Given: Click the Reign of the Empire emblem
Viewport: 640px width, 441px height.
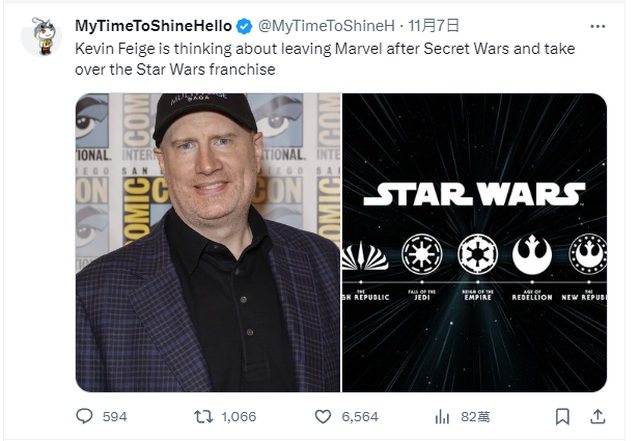Looking at the screenshot, I should [475, 254].
